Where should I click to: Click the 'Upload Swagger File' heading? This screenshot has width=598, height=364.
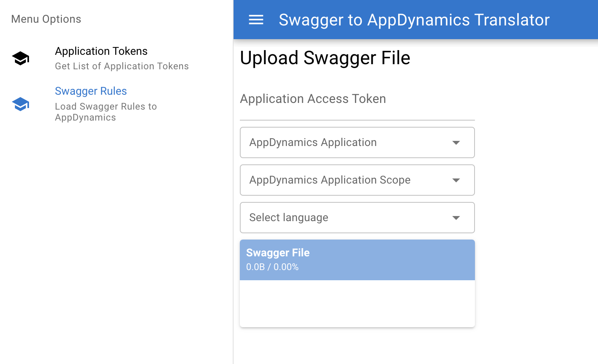tap(325, 58)
